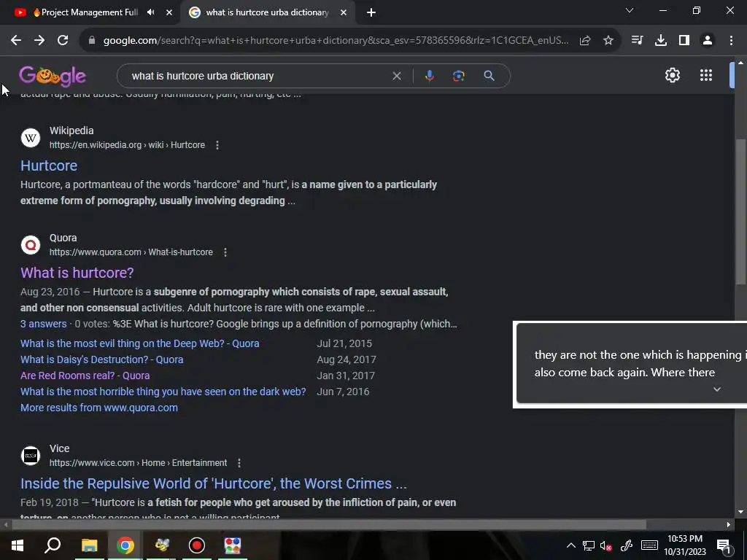Open the Chrome three-dot menu
Image resolution: width=747 pixels, height=560 pixels.
(x=731, y=41)
